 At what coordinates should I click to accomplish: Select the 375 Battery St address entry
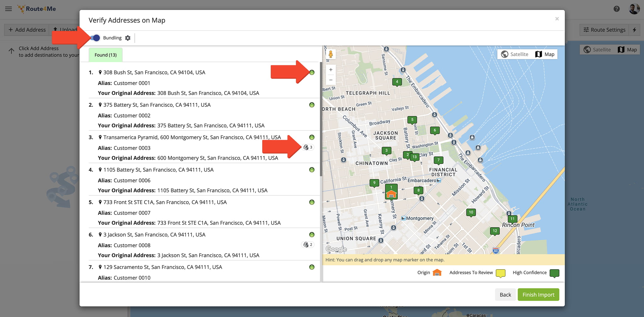point(157,105)
